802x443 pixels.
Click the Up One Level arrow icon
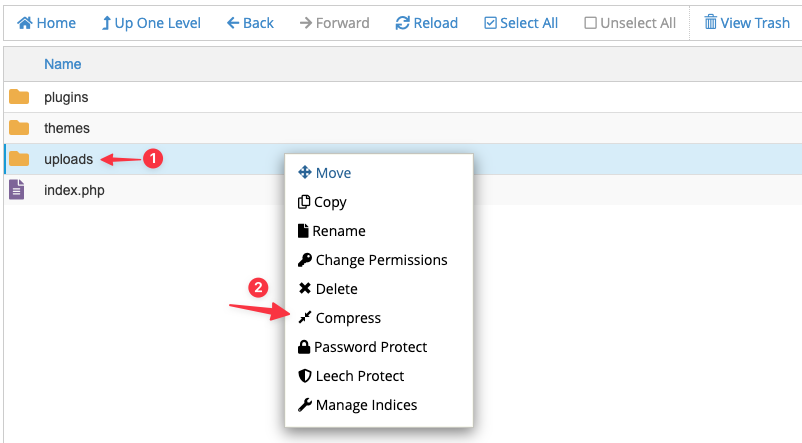pos(106,23)
